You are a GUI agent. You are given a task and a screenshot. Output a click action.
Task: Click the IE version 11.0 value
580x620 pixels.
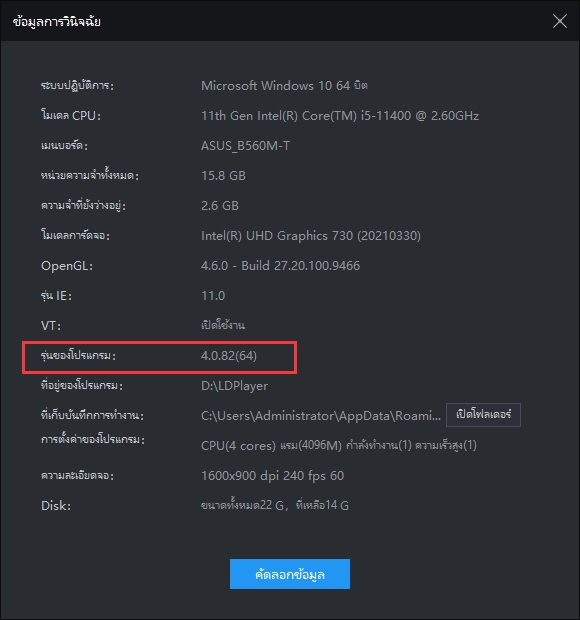(x=213, y=295)
